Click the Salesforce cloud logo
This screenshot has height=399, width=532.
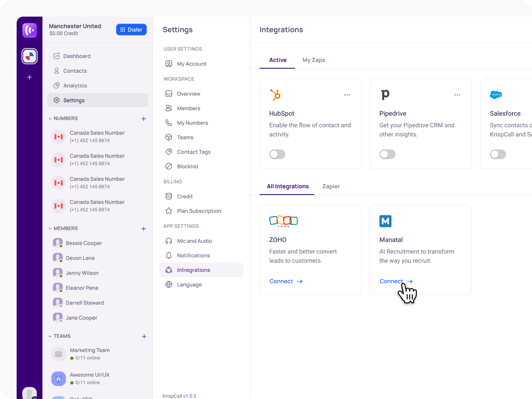coord(496,95)
